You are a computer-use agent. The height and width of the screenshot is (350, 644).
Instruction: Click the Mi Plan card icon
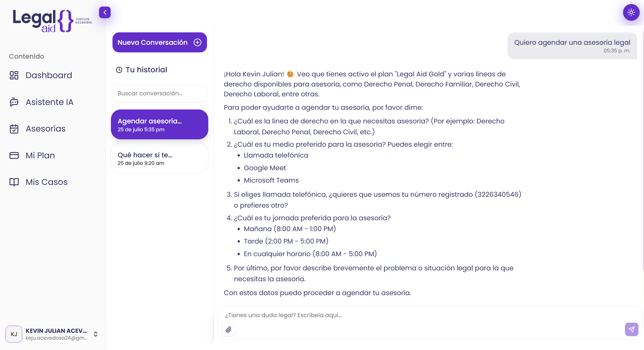(14, 155)
